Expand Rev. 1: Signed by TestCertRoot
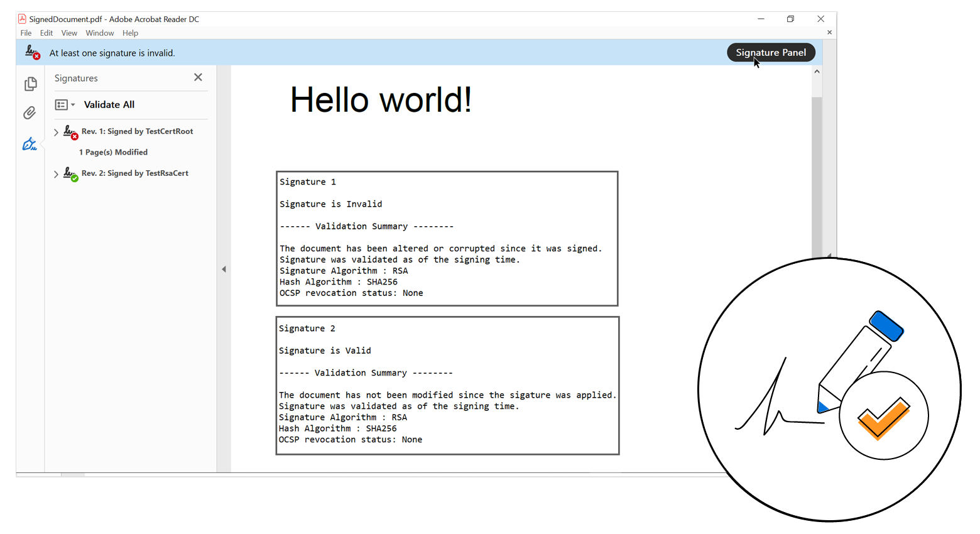The image size is (980, 534). [x=56, y=131]
